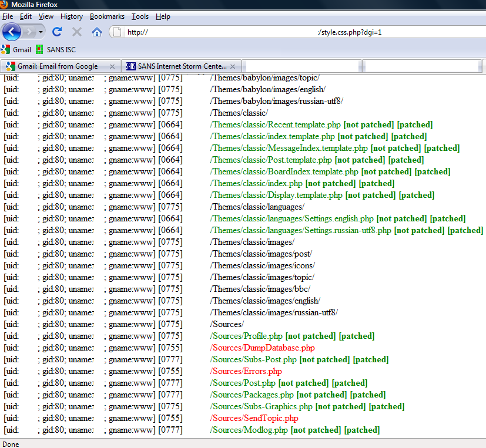Switch to Gmail: Email from Google tab
Viewport: 486px width, 448px height.
pyautogui.click(x=58, y=66)
